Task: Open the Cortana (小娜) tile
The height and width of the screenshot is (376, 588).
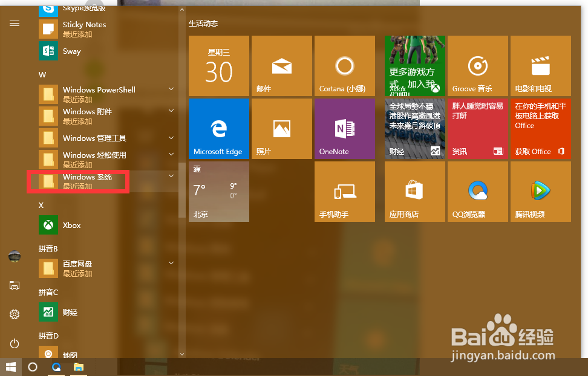Action: pos(344,65)
